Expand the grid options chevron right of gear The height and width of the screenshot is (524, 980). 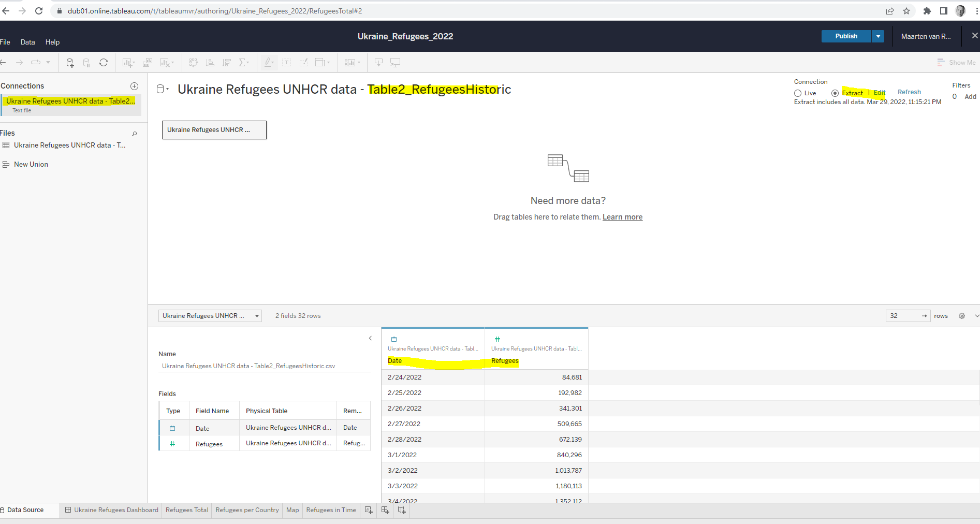977,316
